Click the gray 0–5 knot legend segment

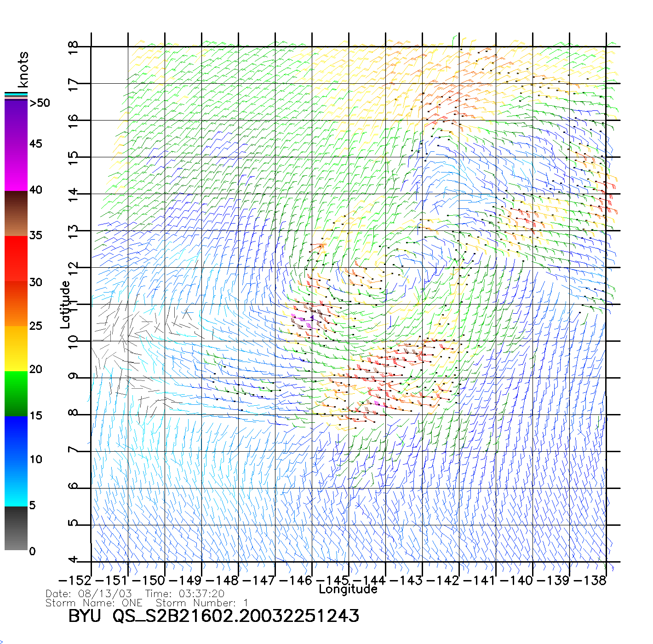pos(16,528)
